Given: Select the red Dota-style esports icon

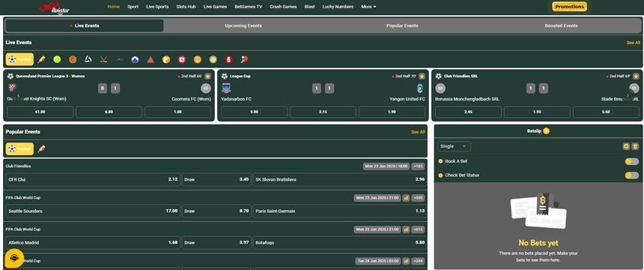Looking at the screenshot, I should tap(182, 59).
